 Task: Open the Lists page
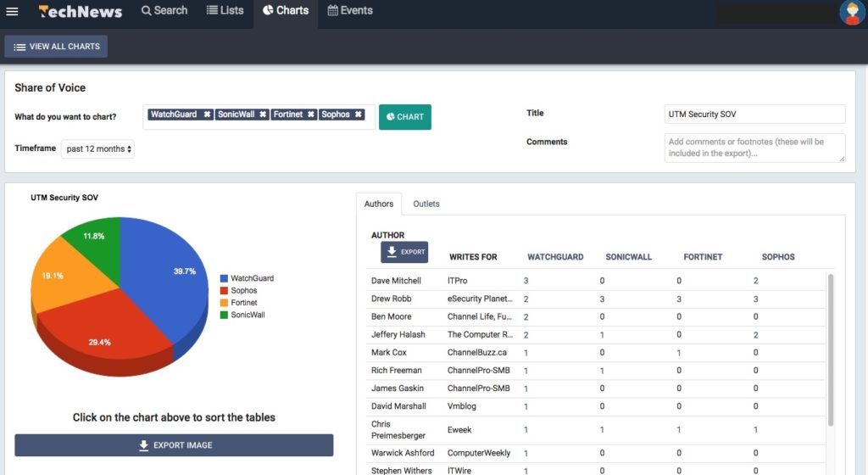[x=225, y=10]
